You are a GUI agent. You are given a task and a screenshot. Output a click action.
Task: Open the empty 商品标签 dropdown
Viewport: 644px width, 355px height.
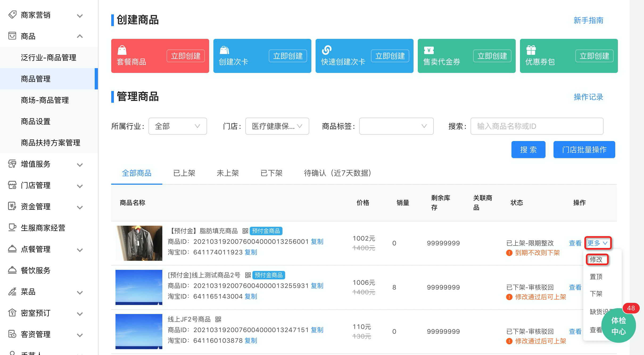[396, 126]
